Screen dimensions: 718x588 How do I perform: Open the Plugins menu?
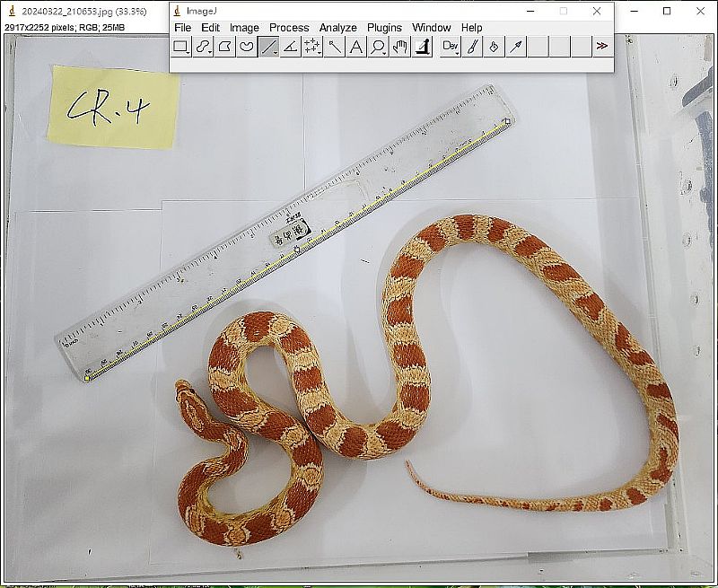point(384,28)
